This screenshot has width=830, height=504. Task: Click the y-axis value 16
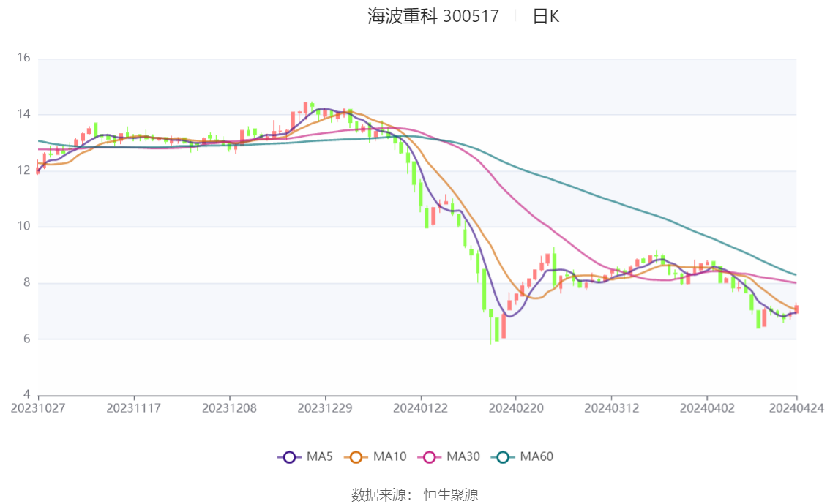click(x=23, y=58)
